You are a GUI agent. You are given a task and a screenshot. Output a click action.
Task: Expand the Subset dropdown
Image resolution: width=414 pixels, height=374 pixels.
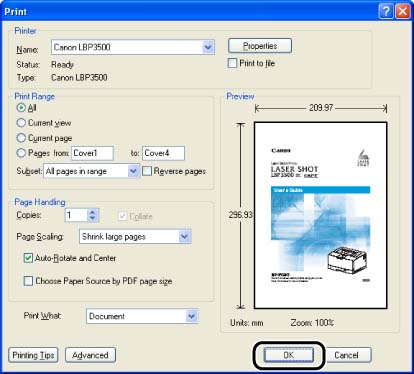(x=133, y=171)
